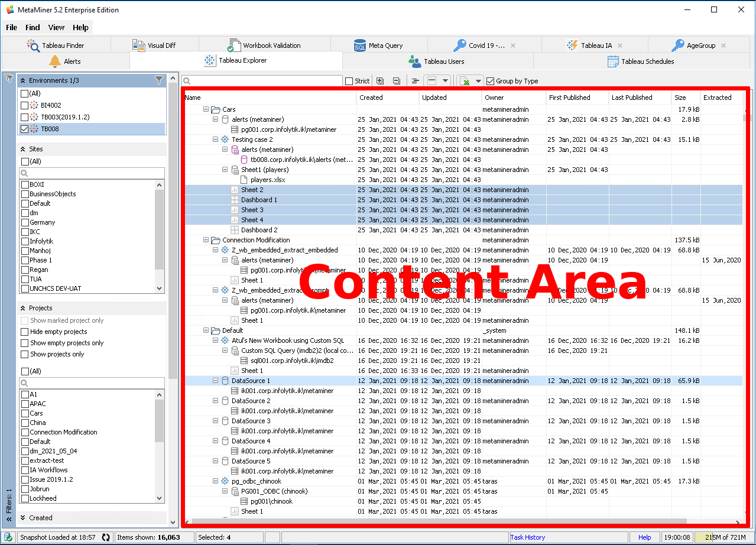The height and width of the screenshot is (545, 756).
Task: Click the memory usage bar 215M of 721M
Action: [x=725, y=537]
